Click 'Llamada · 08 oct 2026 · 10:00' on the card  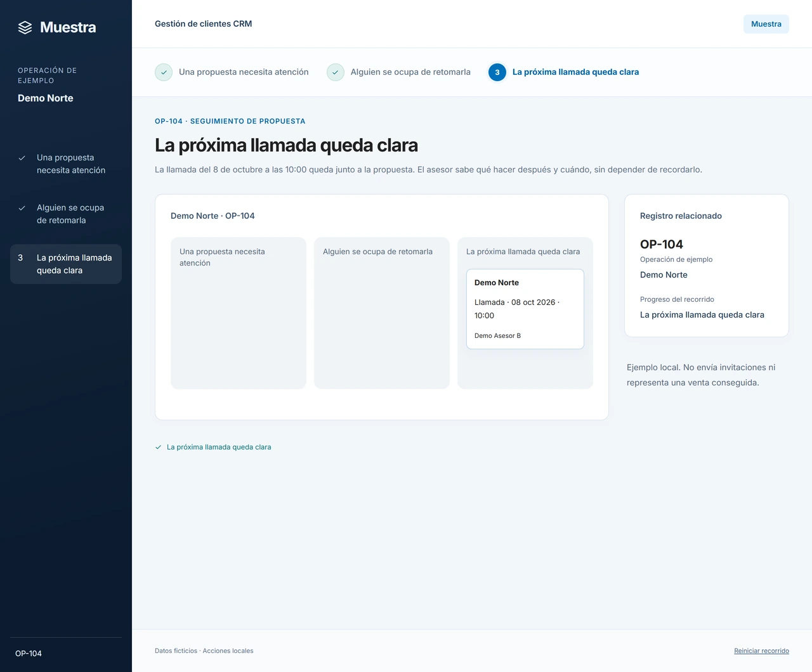click(517, 309)
